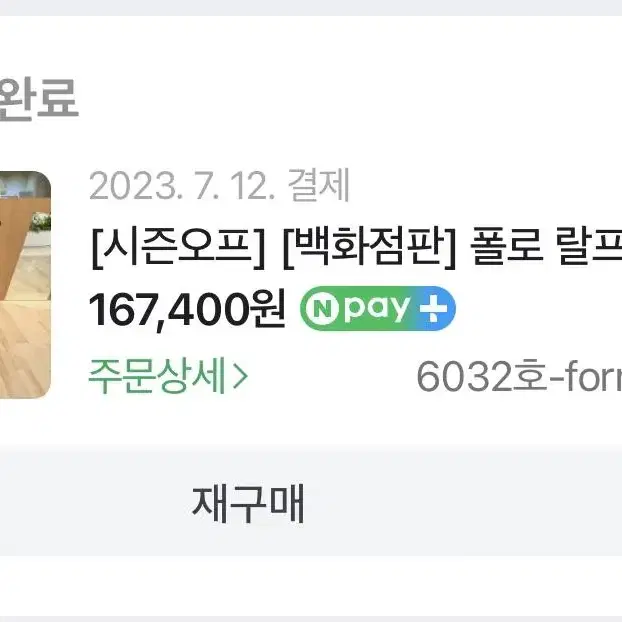
Task: Click the 6032호 seller name text
Action: (x=519, y=376)
